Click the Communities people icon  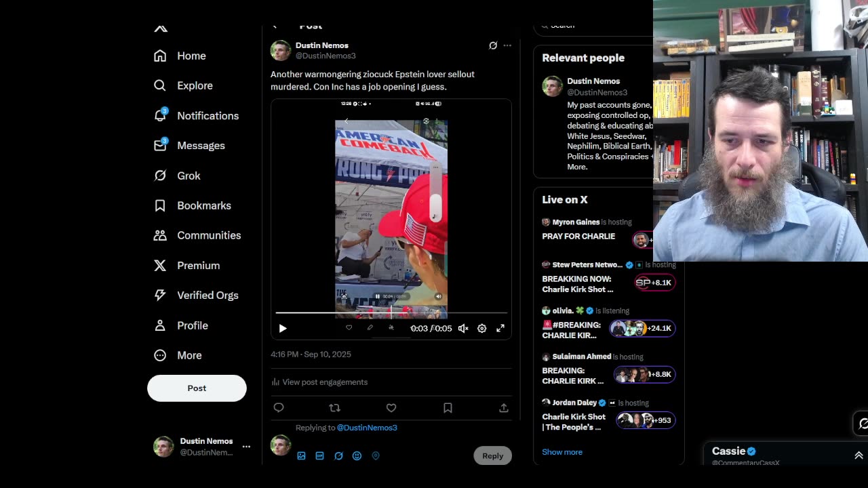pos(160,235)
